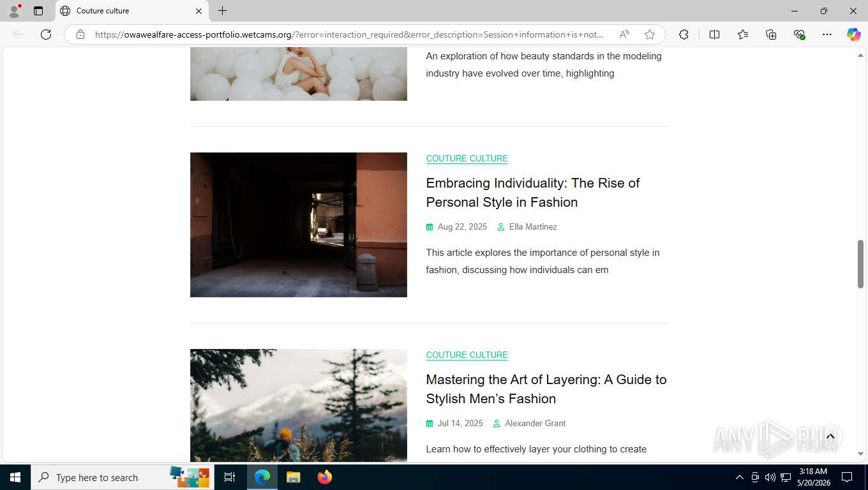Image resolution: width=868 pixels, height=490 pixels.
Task: Click the scrollbar up arrow
Action: click(860, 56)
